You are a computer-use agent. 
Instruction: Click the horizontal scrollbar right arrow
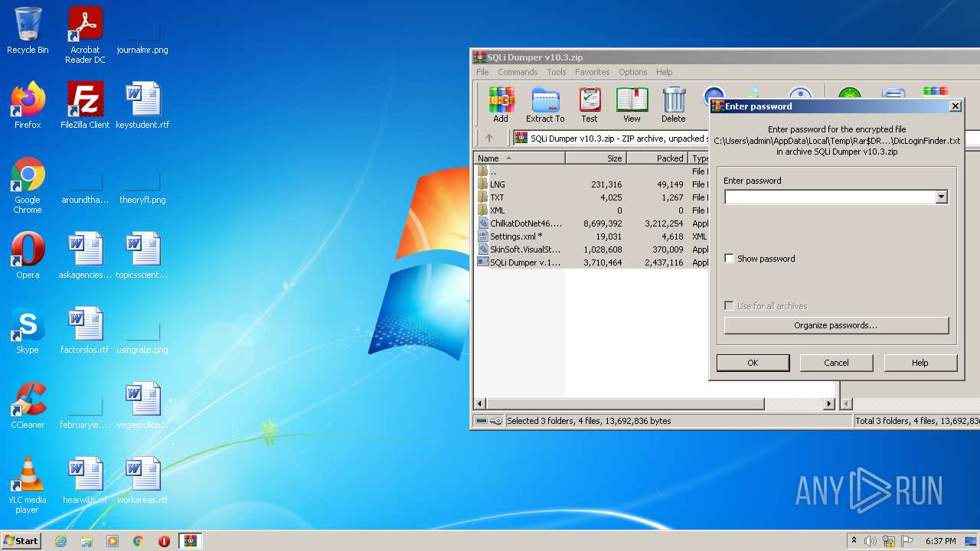pos(828,403)
